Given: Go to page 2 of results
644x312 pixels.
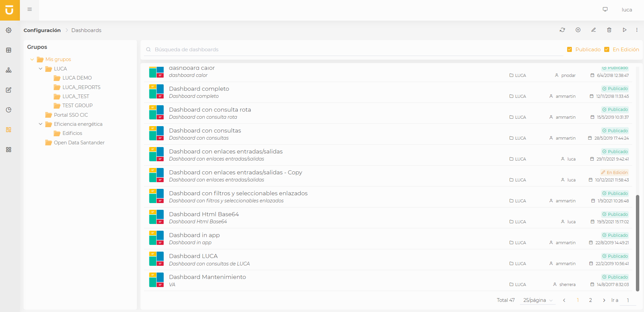Looking at the screenshot, I should [590, 300].
